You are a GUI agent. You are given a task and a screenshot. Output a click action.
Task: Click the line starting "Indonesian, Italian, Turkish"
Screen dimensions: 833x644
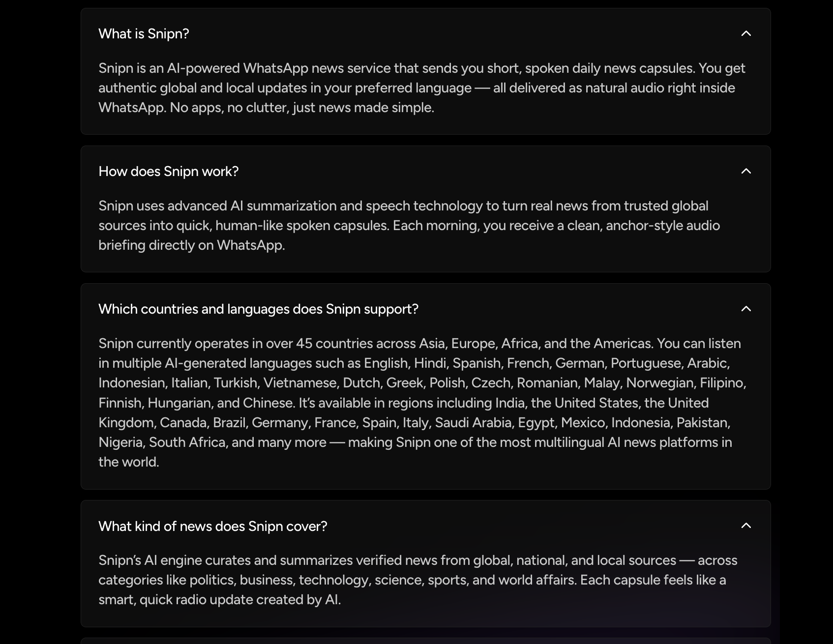(x=422, y=383)
